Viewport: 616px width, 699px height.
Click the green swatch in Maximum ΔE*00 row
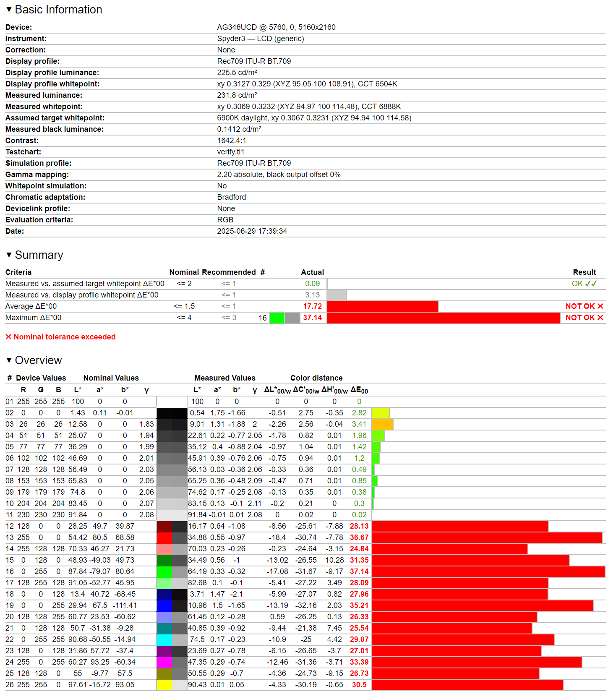277,318
